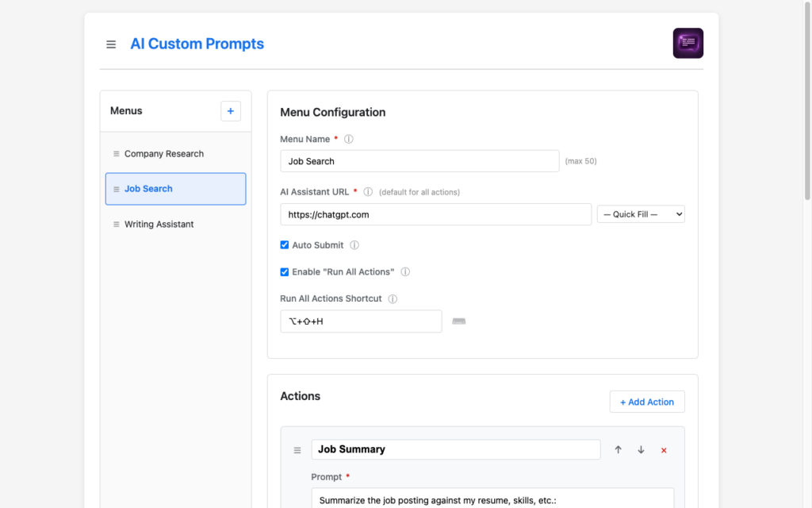Show info for Auto Submit option
This screenshot has height=508, width=812.
coord(354,245)
